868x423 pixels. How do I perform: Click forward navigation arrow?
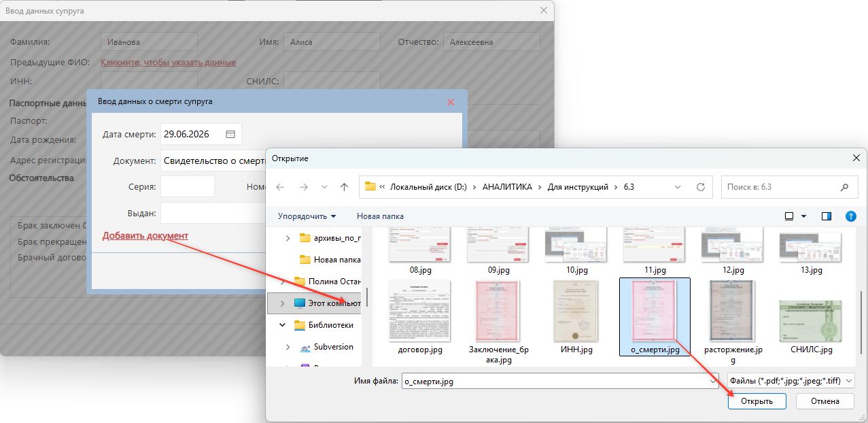[302, 187]
